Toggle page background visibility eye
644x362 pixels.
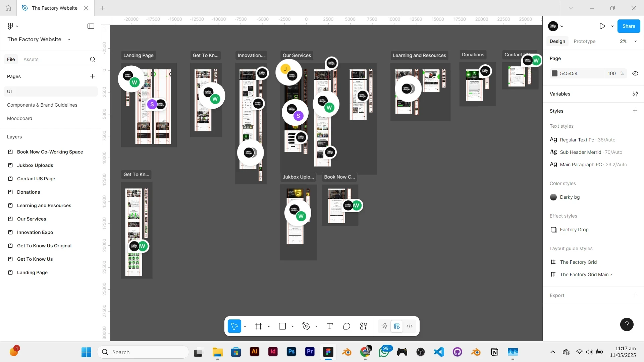click(635, 73)
